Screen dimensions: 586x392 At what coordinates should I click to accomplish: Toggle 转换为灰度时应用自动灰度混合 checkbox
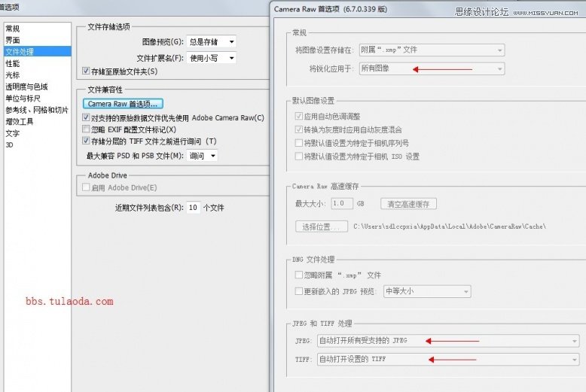click(x=298, y=129)
